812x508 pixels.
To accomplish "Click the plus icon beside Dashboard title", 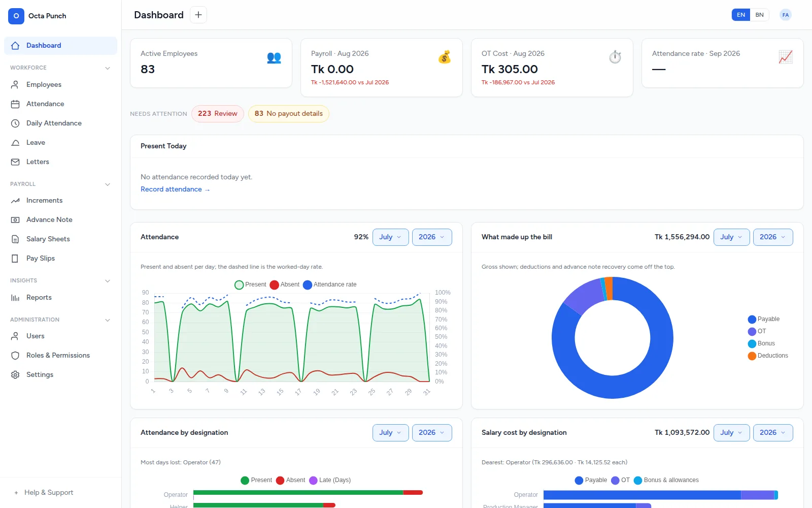I will click(198, 15).
